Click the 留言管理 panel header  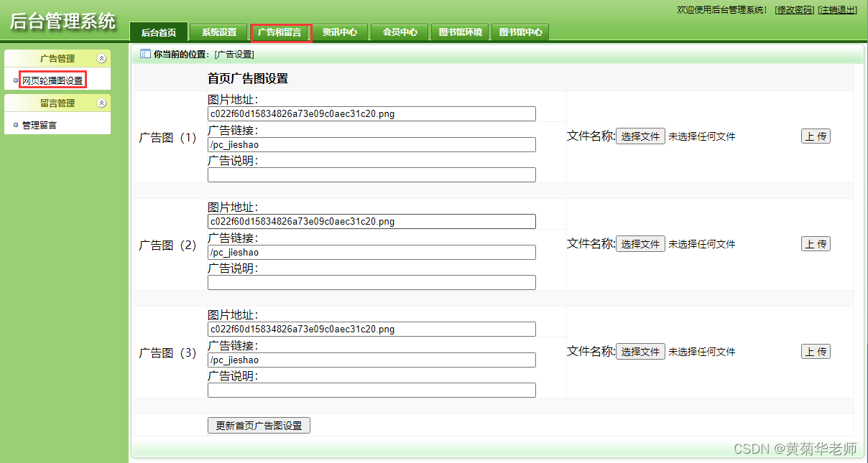coord(57,103)
